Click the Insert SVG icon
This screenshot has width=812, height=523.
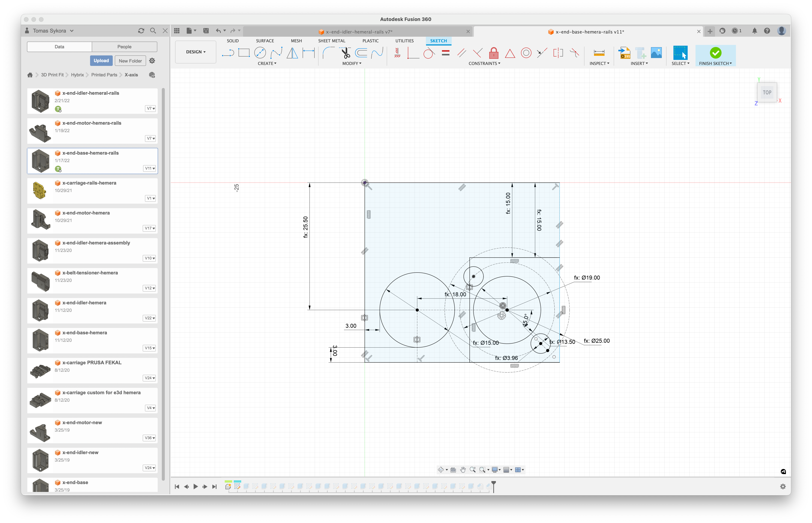(624, 53)
